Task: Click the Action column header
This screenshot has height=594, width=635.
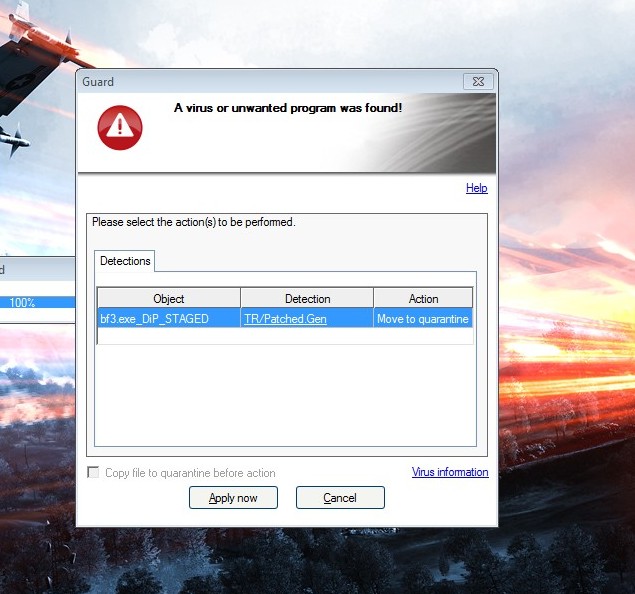Action: [423, 298]
